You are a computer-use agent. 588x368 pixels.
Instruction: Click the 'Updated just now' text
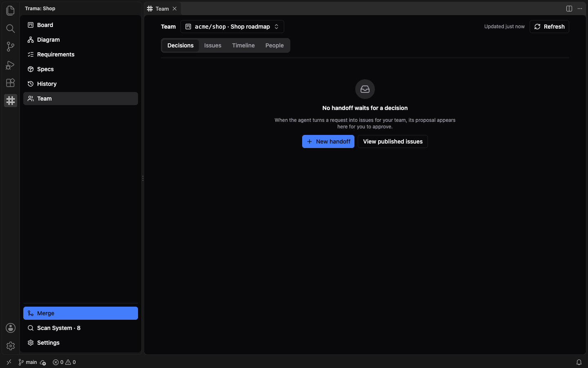coord(504,27)
